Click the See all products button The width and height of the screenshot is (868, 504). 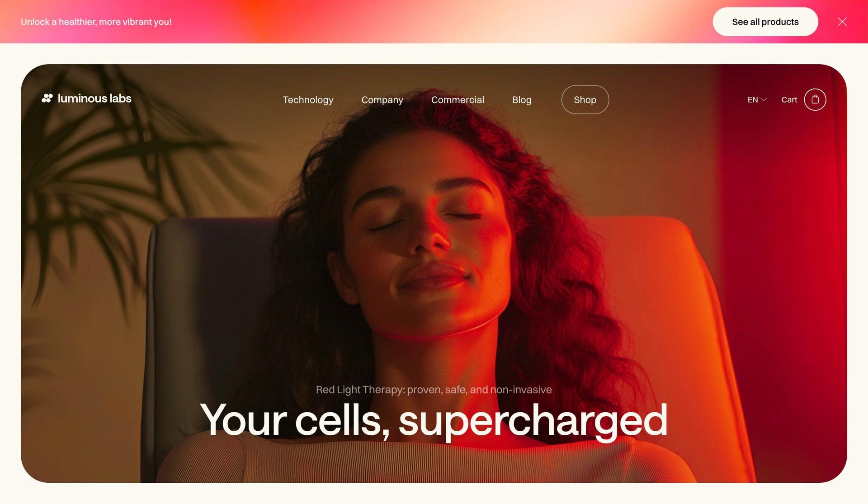click(765, 22)
